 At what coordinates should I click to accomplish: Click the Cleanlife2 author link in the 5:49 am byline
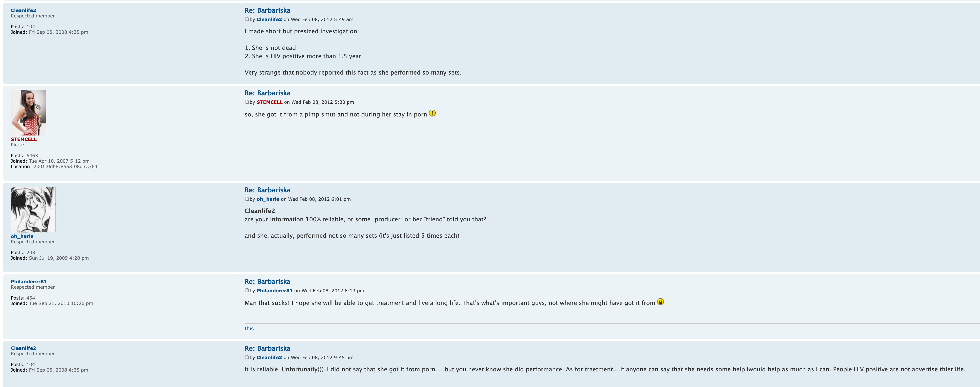(269, 19)
